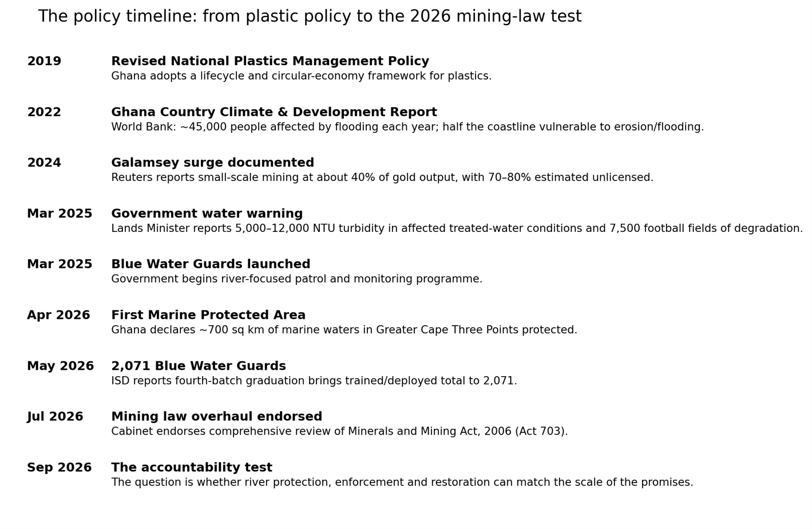Screen dimensions: 812x529
Task: Click Government water warning heading
Action: [207, 214]
